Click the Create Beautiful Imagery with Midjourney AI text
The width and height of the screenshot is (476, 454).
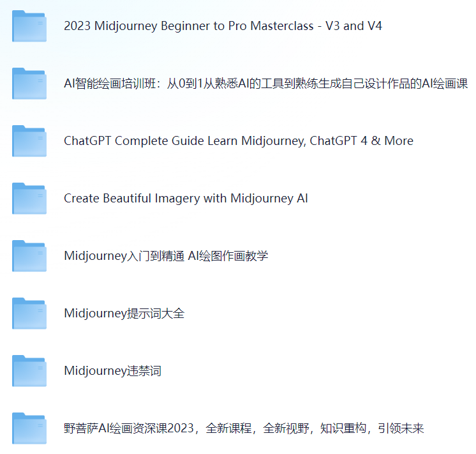pyautogui.click(x=186, y=199)
